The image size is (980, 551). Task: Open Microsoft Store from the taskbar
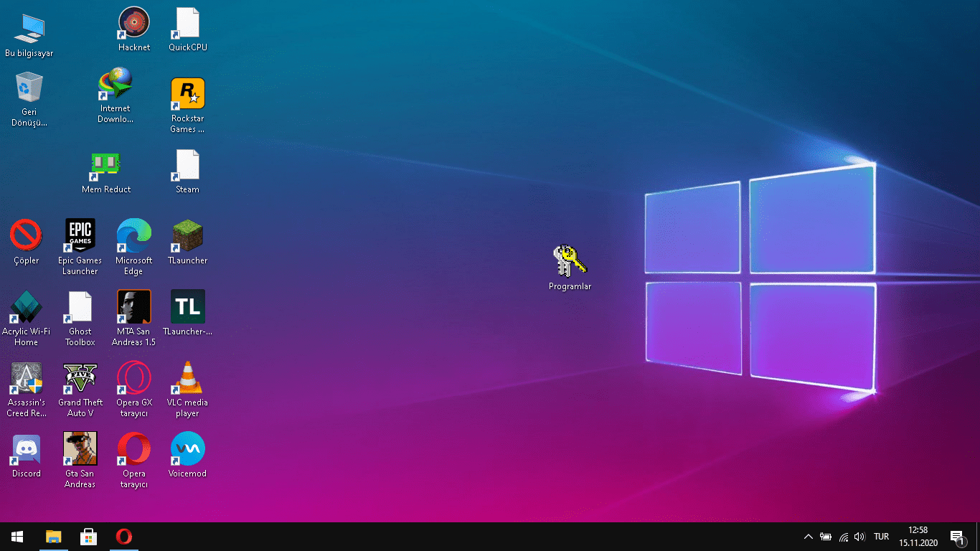coord(88,537)
